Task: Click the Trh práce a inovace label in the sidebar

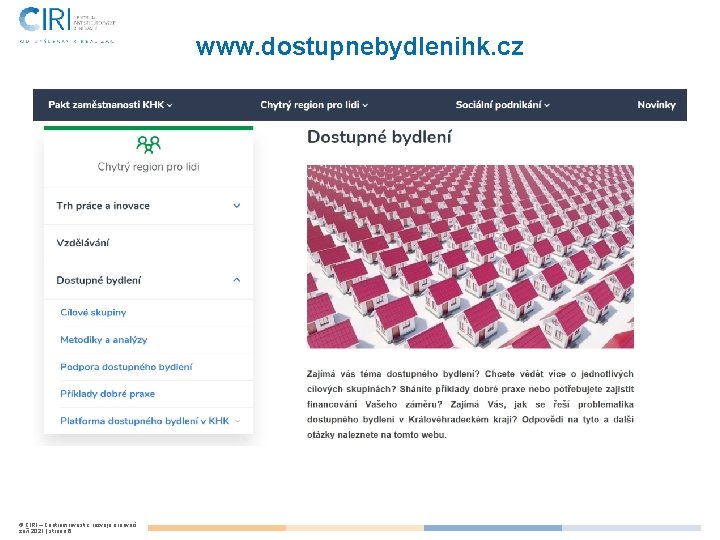Action: click(x=103, y=206)
